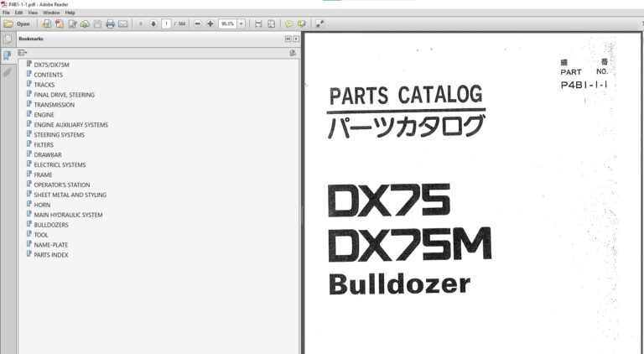Open the zoom level dropdown arrow
Viewport: 644px width, 354px height.
pos(241,23)
